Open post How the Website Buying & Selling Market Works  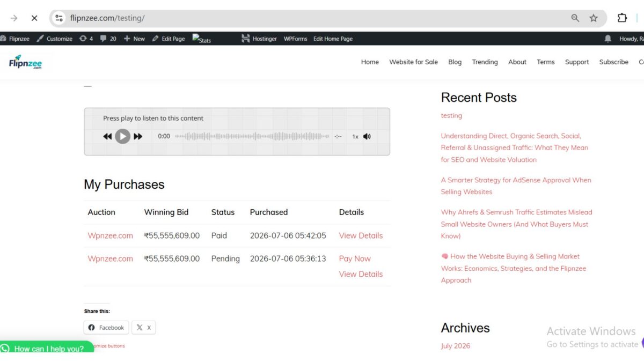point(513,268)
